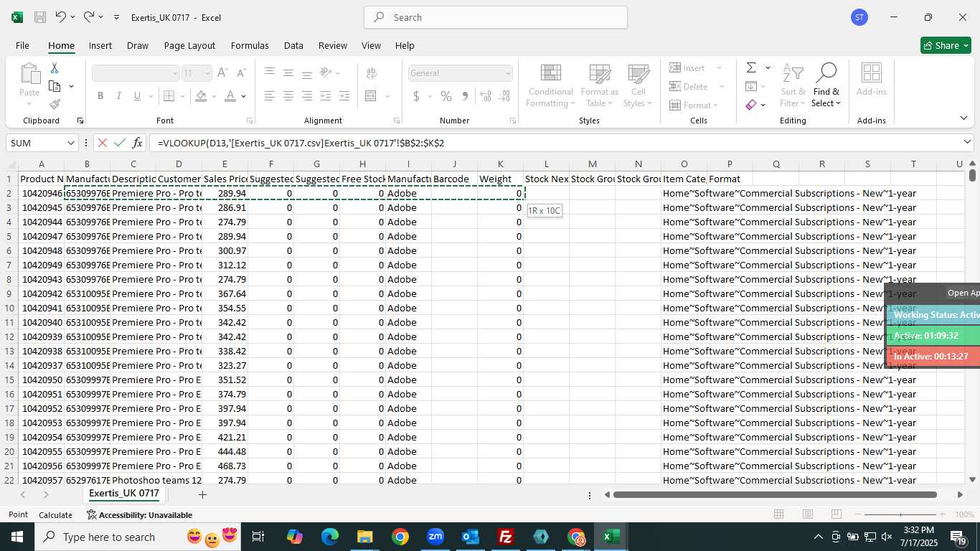The image size is (980, 551).
Task: Toggle Center text alignment
Action: pyautogui.click(x=288, y=95)
